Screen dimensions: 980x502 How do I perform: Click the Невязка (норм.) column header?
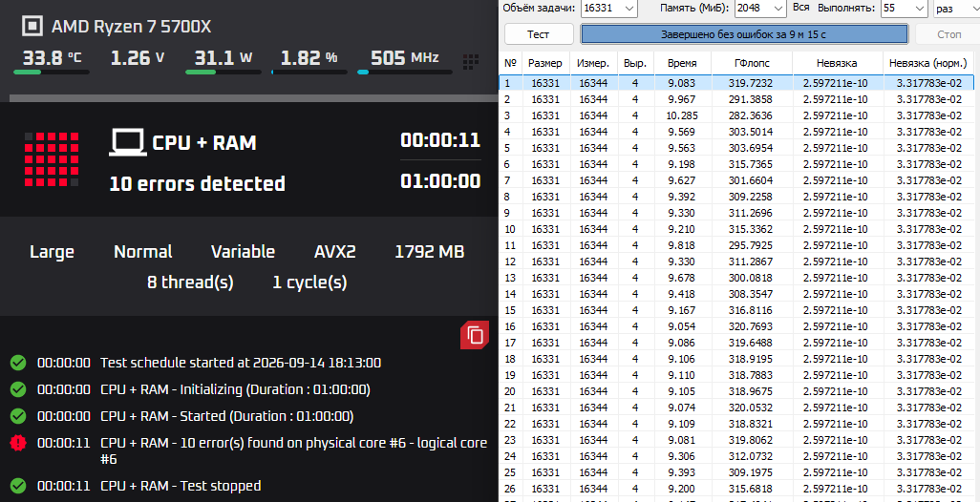(928, 63)
